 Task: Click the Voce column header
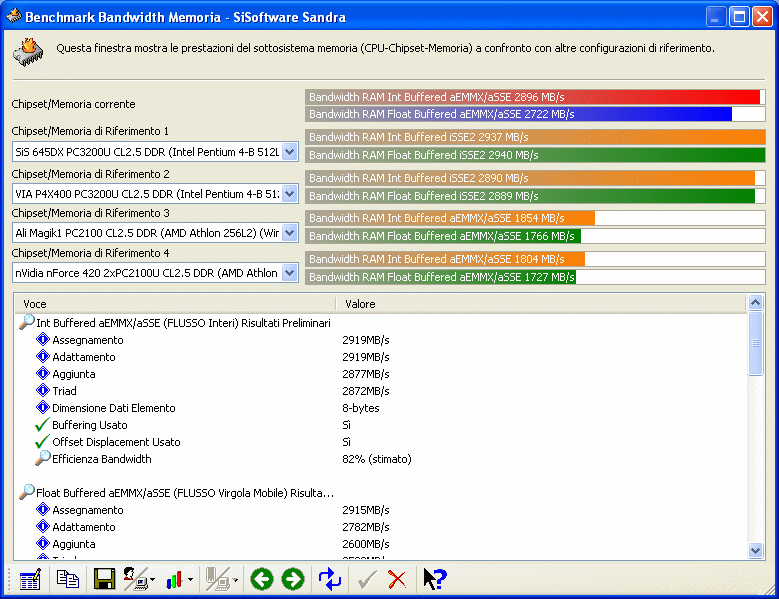coord(175,303)
